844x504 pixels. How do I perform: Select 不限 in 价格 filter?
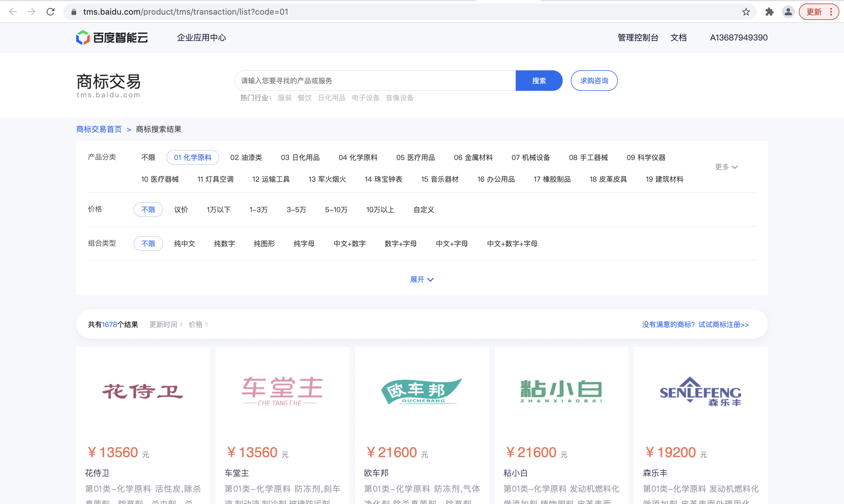tap(148, 210)
